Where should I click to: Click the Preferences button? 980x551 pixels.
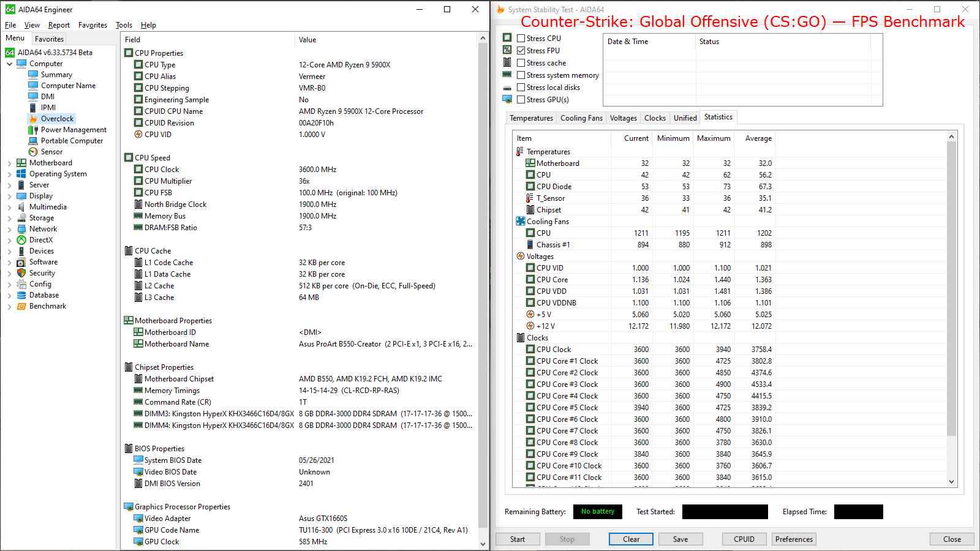(793, 539)
